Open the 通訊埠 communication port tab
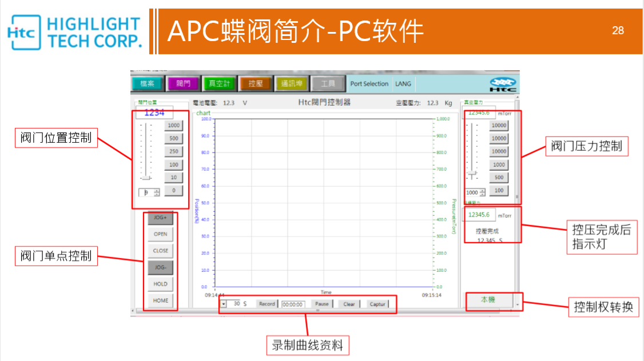Viewport: 644px width, 361px height. [x=292, y=84]
